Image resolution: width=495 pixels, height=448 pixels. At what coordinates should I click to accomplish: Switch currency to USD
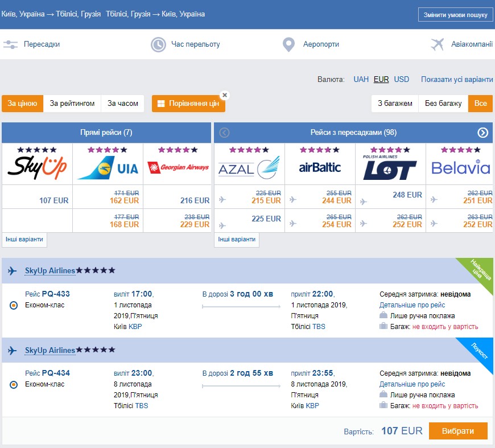tap(401, 79)
